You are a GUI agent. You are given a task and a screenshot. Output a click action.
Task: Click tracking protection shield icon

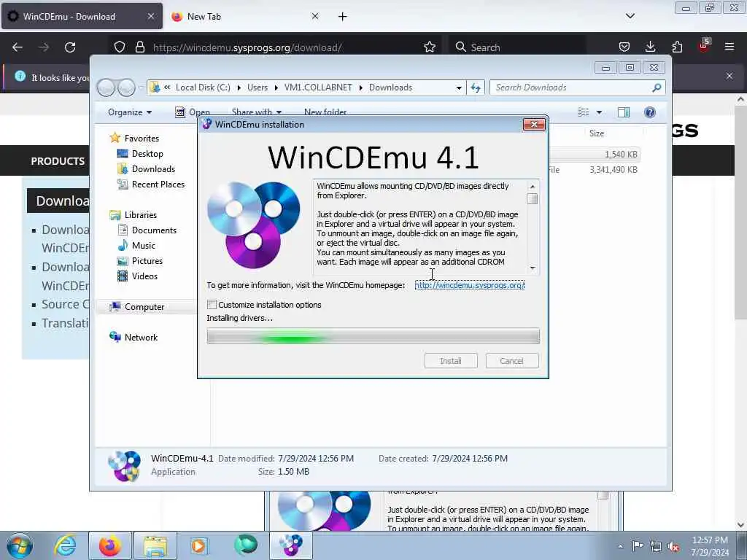pyautogui.click(x=120, y=47)
